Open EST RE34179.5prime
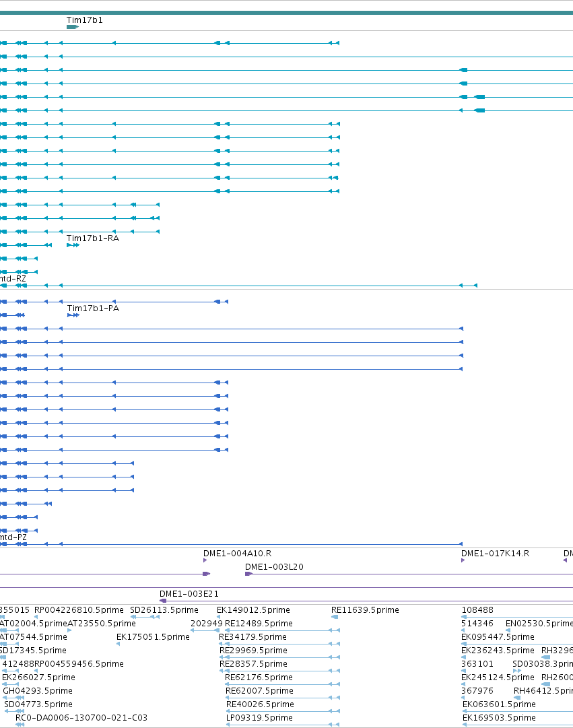 (x=252, y=637)
